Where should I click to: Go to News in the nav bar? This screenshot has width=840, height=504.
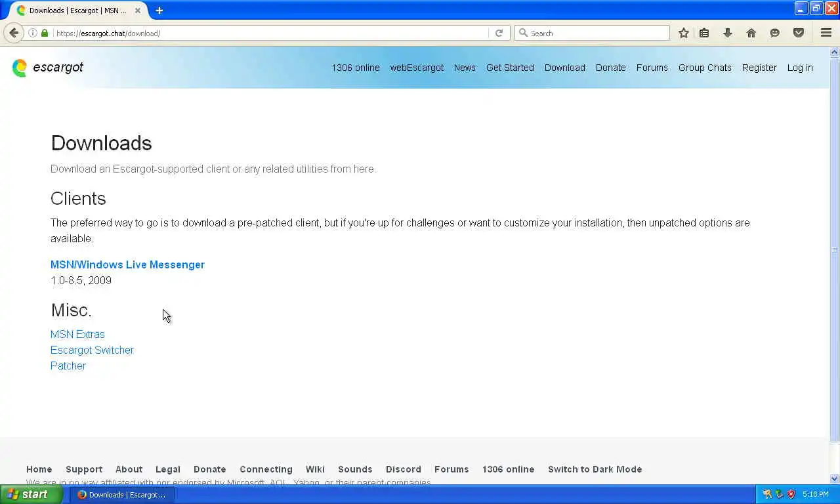click(x=465, y=68)
